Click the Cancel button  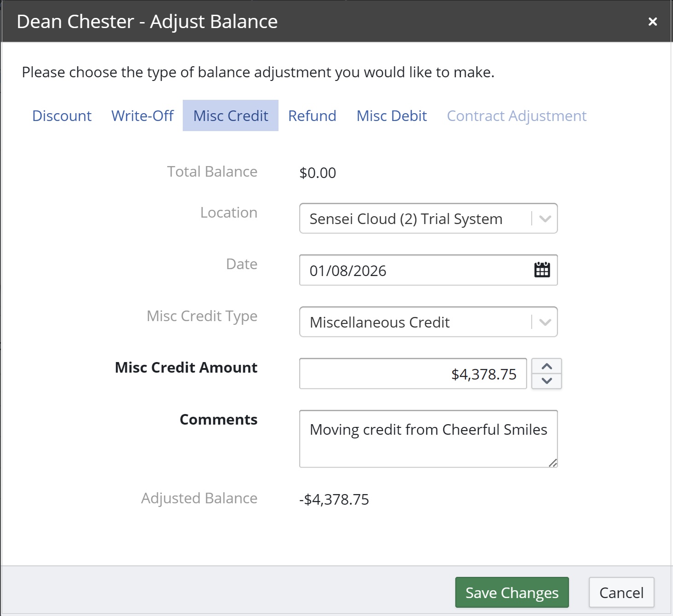pyautogui.click(x=621, y=593)
